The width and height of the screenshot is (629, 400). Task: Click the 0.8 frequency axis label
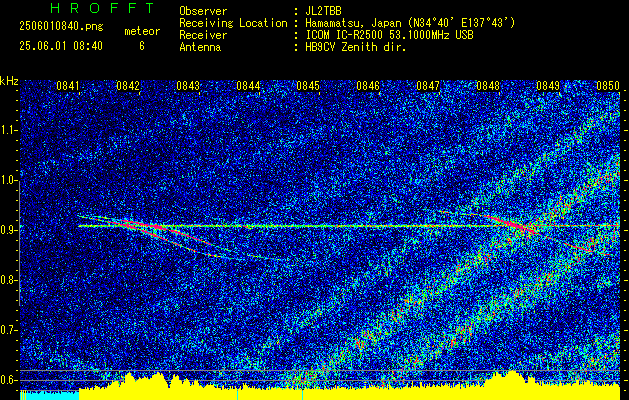coord(9,280)
